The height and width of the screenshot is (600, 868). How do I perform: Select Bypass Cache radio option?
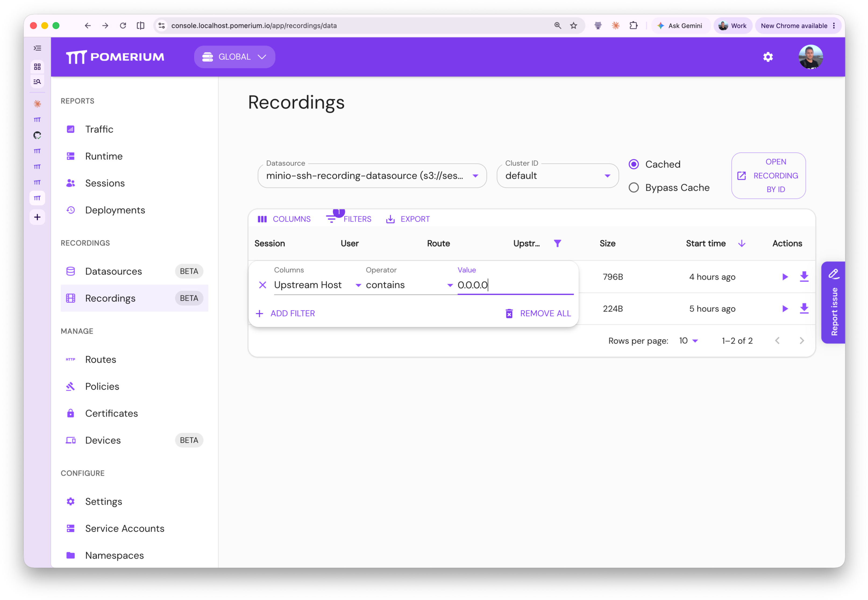tap(634, 188)
